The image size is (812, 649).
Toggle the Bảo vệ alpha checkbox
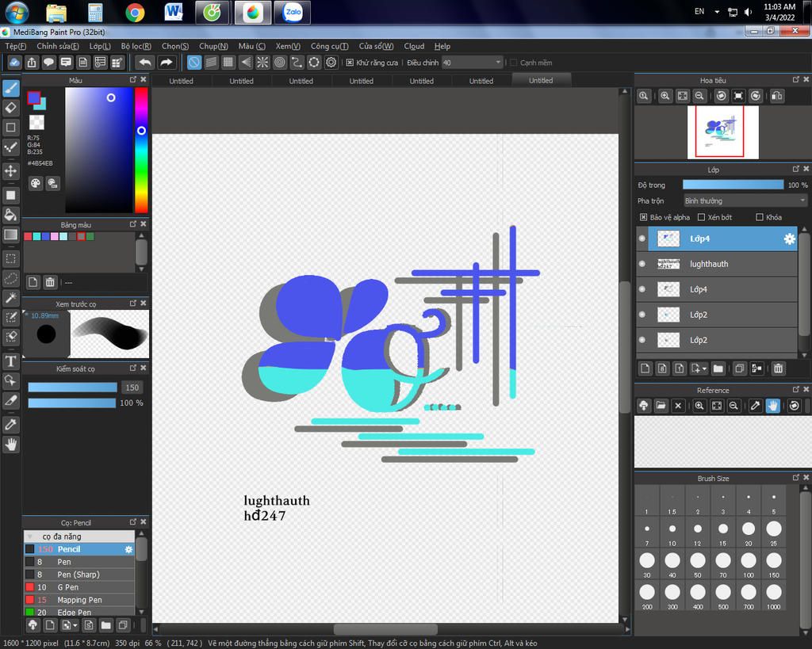643,217
